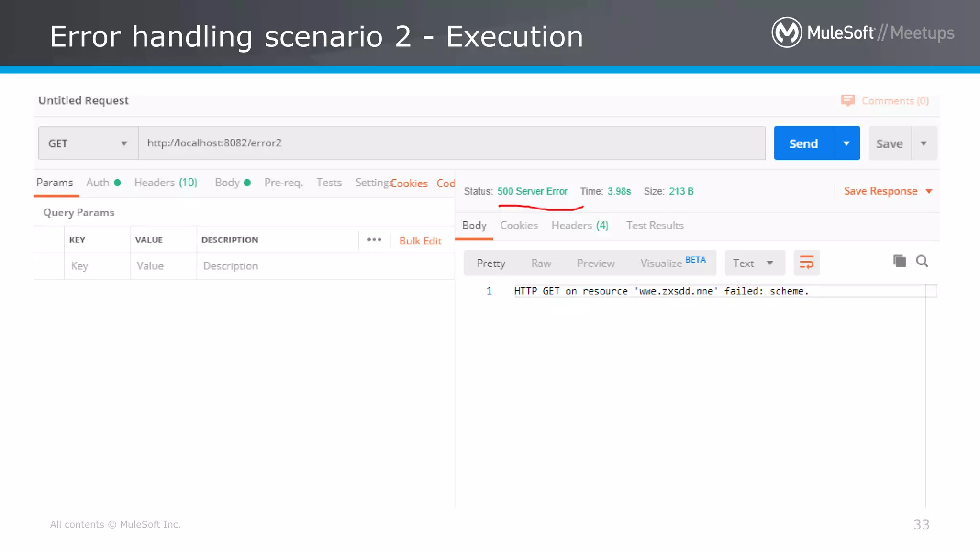
Task: Switch to the Params tab
Action: coord(55,183)
